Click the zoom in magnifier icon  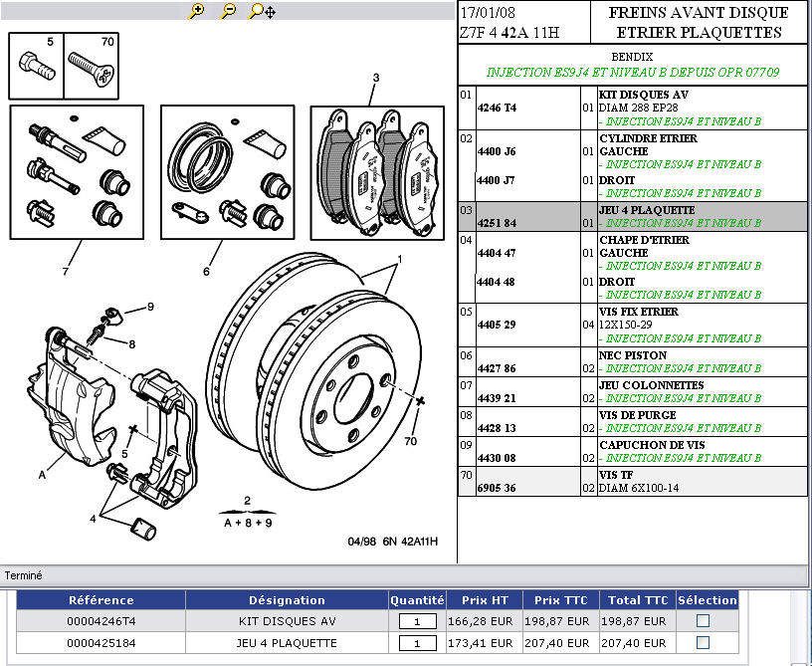(x=196, y=11)
